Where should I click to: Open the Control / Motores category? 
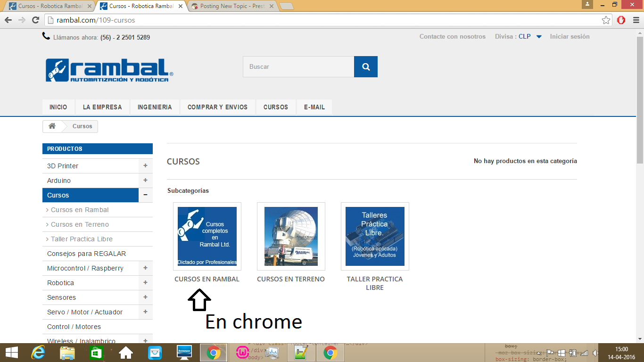coord(74,327)
